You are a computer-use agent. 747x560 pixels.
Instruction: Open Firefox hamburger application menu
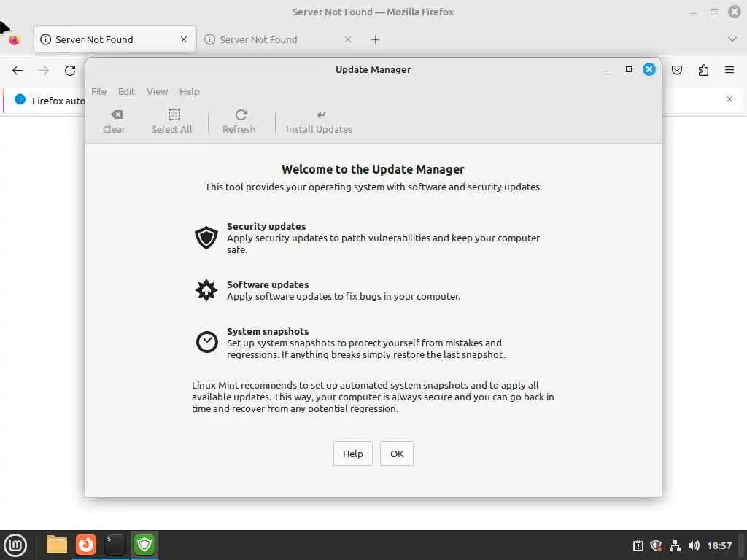point(729,71)
